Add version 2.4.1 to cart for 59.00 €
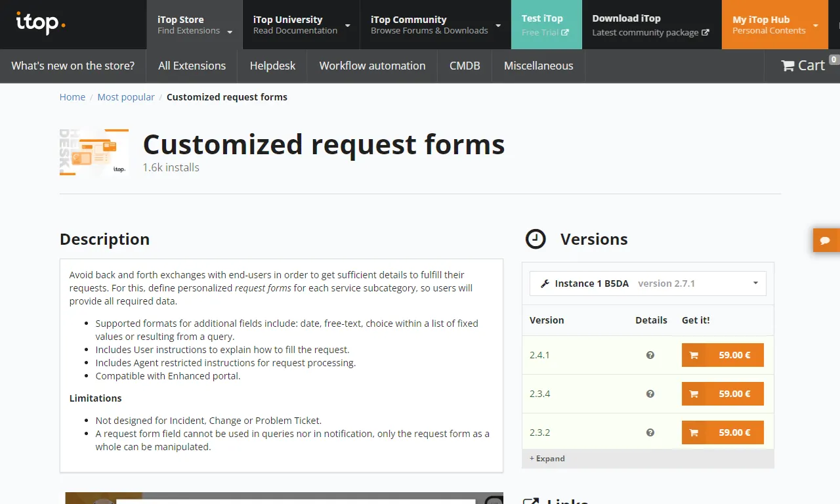Screen dimensions: 840x504 point(723,355)
